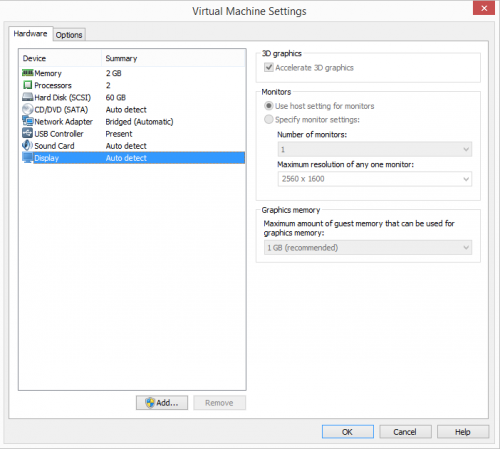The width and height of the screenshot is (500, 449).
Task: Click the Bridged (Automatic) summary value
Action: pos(139,122)
